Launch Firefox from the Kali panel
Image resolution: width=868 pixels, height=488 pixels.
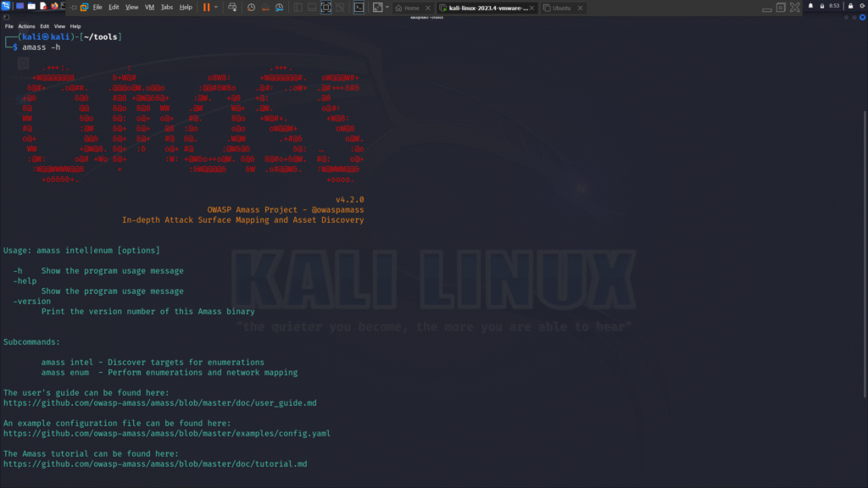(x=54, y=6)
